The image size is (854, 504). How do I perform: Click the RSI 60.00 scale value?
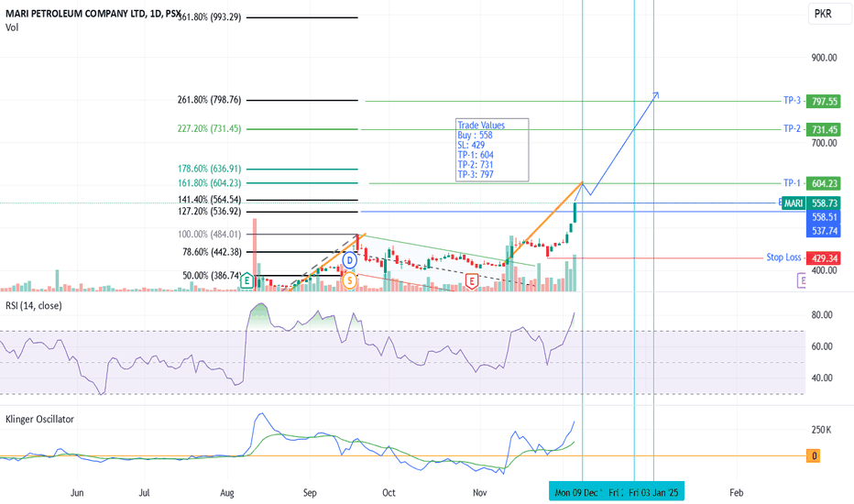(x=822, y=346)
